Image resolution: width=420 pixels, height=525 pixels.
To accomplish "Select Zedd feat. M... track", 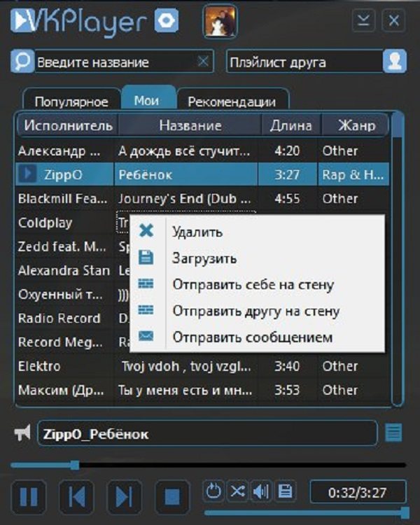I will click(72, 247).
